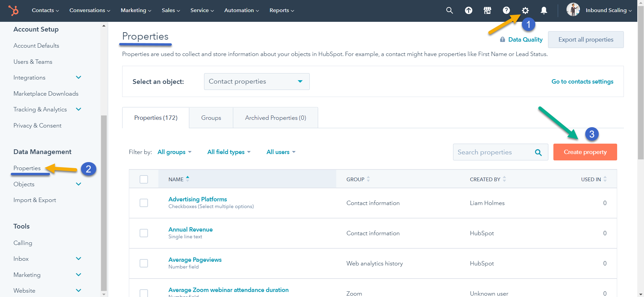Image resolution: width=644 pixels, height=297 pixels.
Task: Open the Reports menu
Action: [x=282, y=10]
